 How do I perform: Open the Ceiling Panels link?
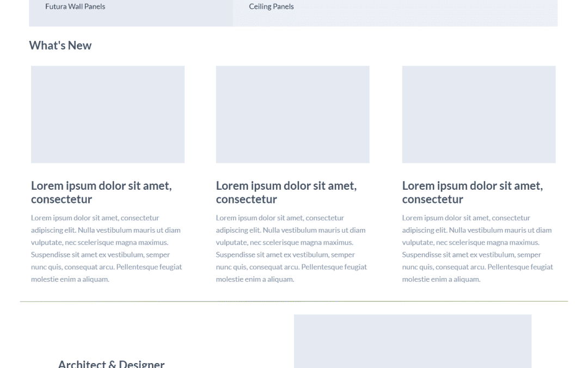(x=271, y=7)
